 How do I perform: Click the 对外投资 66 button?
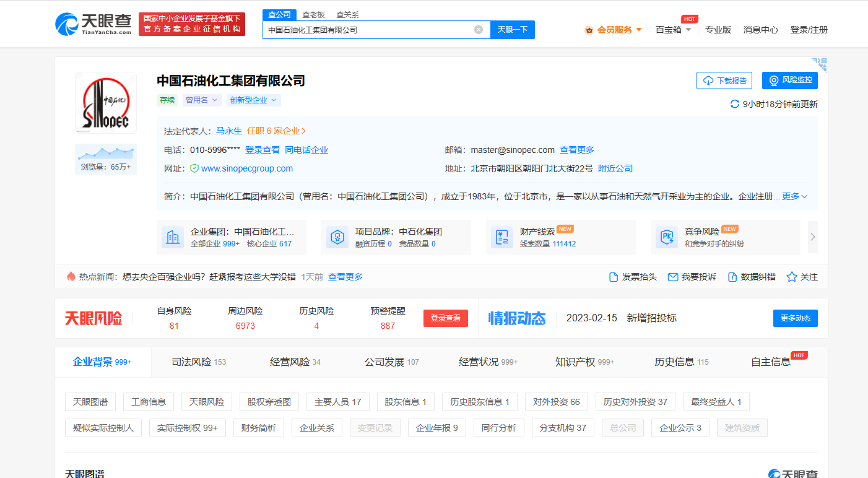click(x=557, y=402)
